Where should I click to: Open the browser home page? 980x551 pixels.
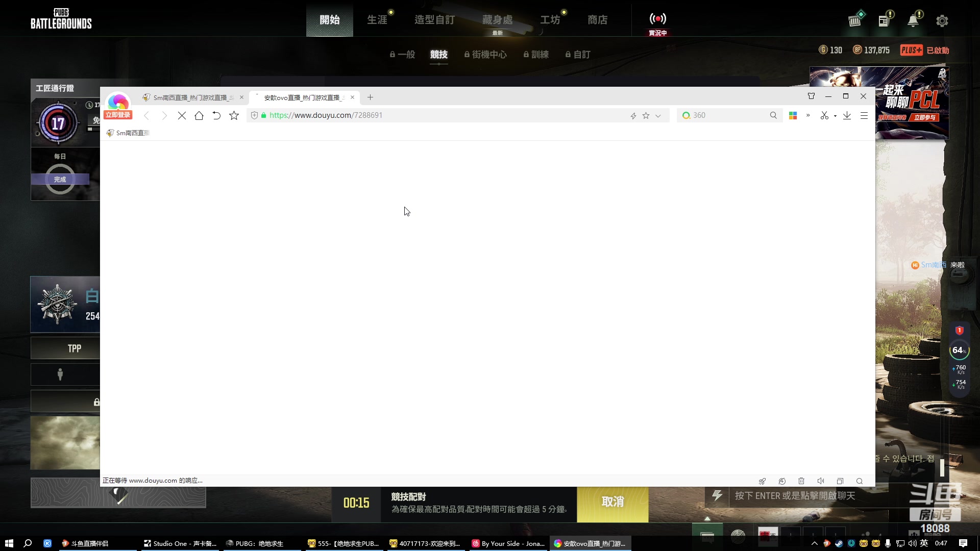point(199,116)
